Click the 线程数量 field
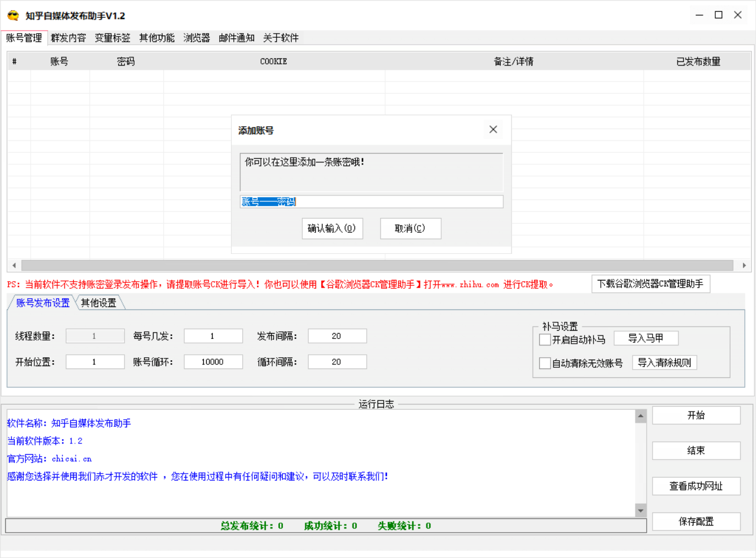 95,336
